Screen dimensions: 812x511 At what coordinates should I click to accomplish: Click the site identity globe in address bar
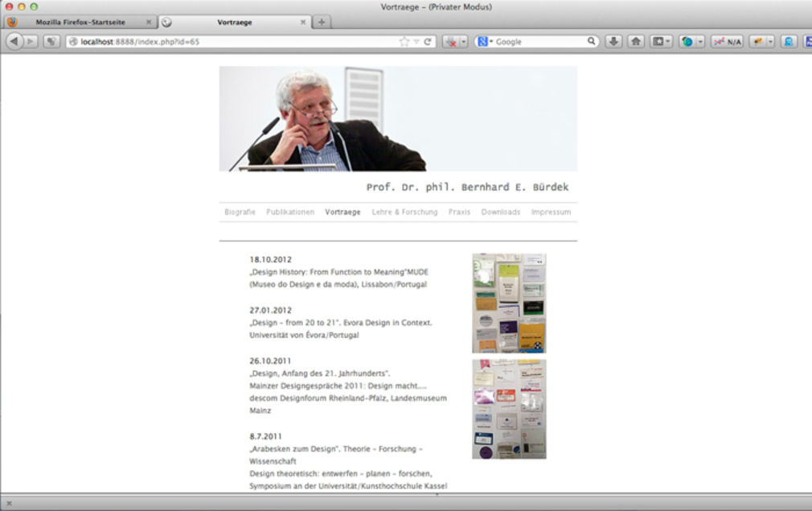click(x=73, y=42)
